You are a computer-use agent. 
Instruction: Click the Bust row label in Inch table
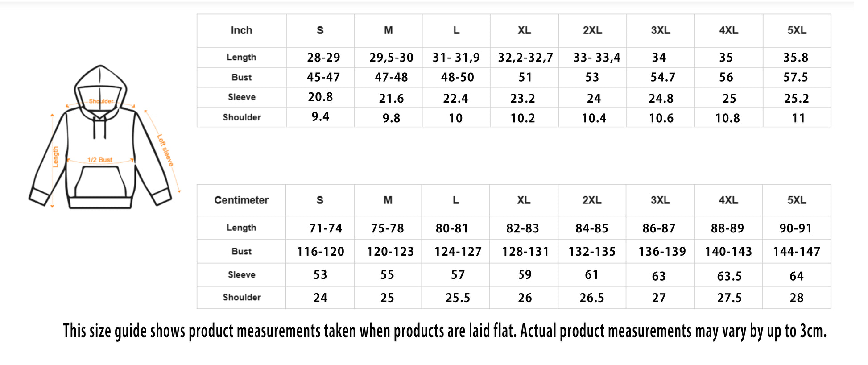241,77
